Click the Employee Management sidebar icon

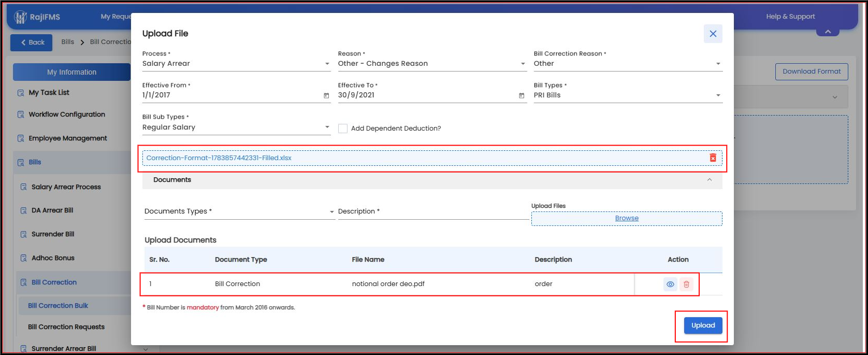click(21, 138)
